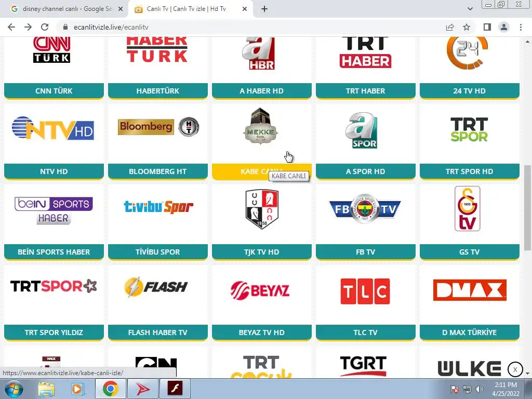Screen dimensions: 532x399
Task: Open the red TLC logo
Action: [x=365, y=291]
